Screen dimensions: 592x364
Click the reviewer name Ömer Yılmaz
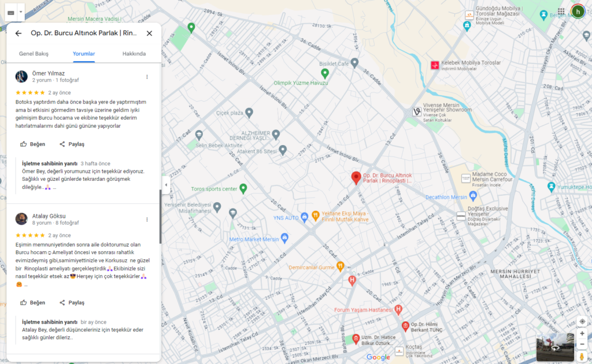click(x=49, y=73)
